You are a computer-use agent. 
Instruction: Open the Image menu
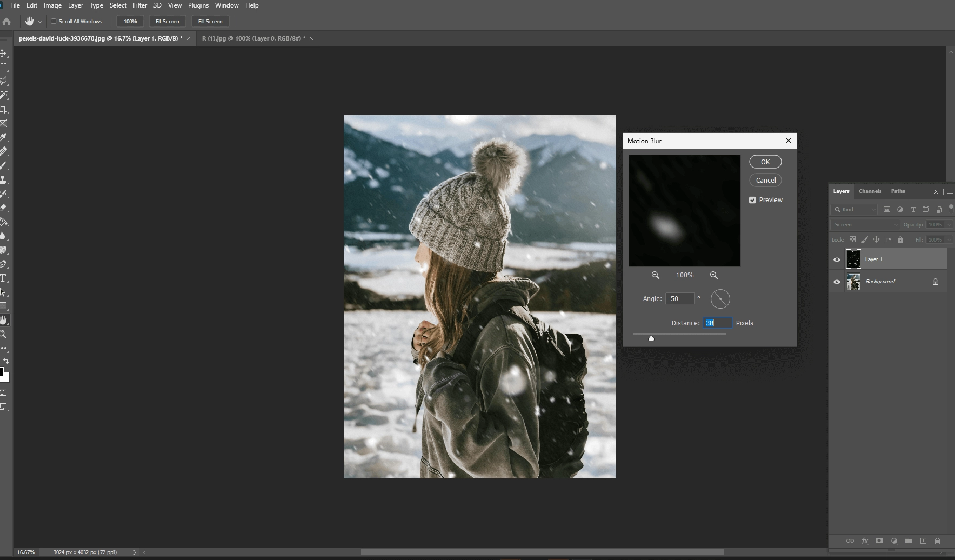52,5
